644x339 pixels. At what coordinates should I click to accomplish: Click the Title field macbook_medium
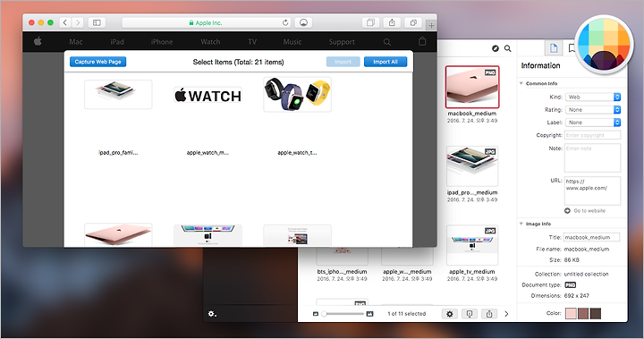pyautogui.click(x=591, y=237)
